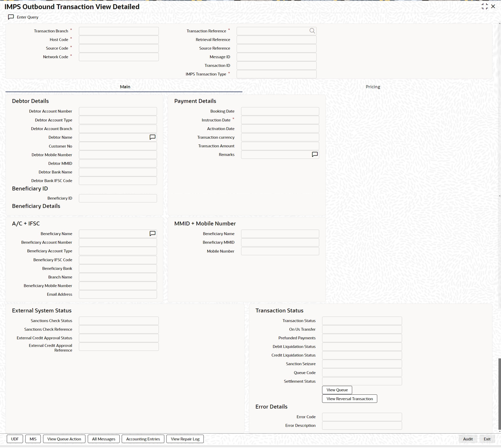Click the Email Address field
Screen dimensions: 501x448
(118, 294)
